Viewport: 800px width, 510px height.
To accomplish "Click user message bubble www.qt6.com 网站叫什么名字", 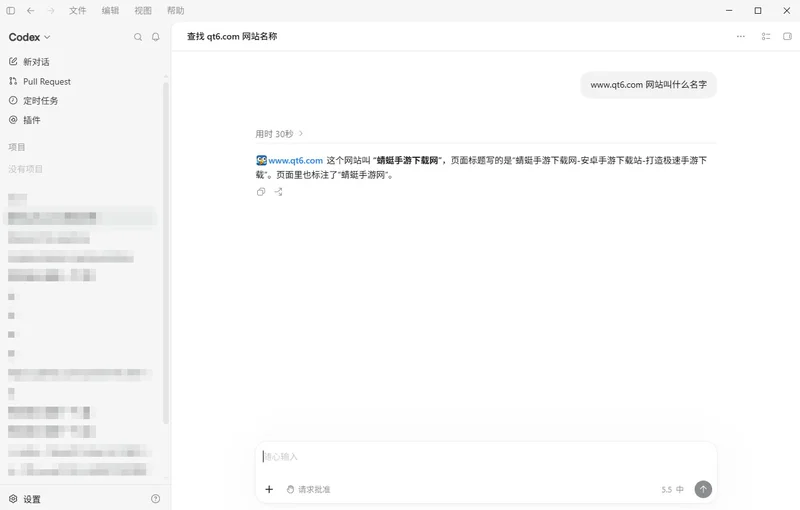I will (648, 85).
